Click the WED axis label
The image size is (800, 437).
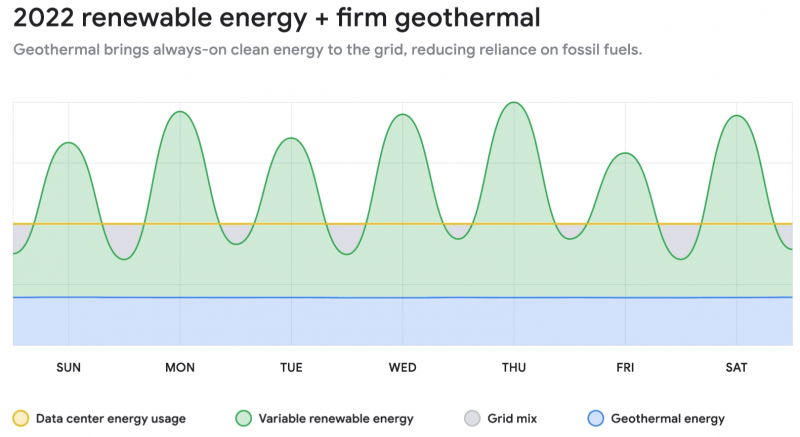tap(403, 368)
